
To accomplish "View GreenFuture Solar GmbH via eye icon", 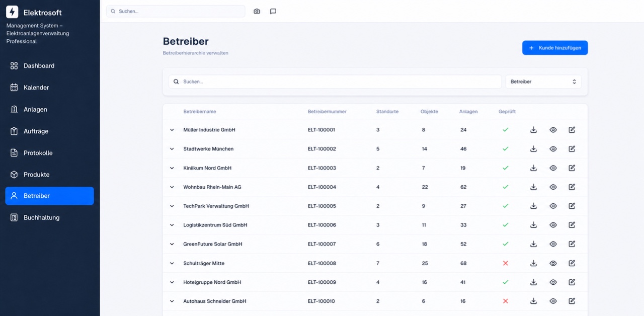I will pyautogui.click(x=553, y=244).
